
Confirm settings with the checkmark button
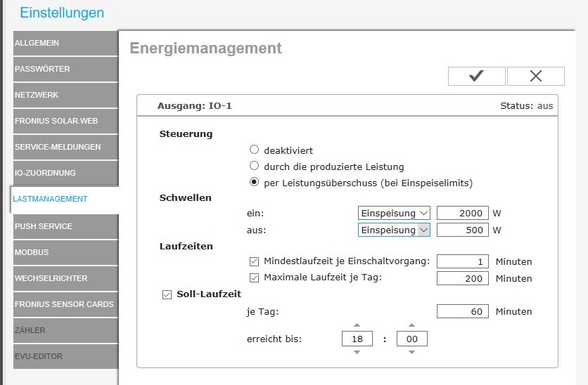[x=476, y=76]
